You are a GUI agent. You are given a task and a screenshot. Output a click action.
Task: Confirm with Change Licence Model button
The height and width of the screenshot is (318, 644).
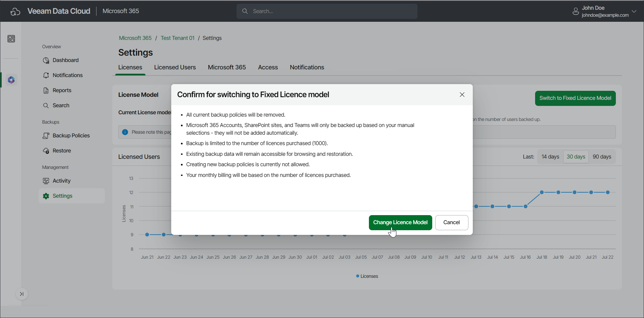(x=400, y=222)
